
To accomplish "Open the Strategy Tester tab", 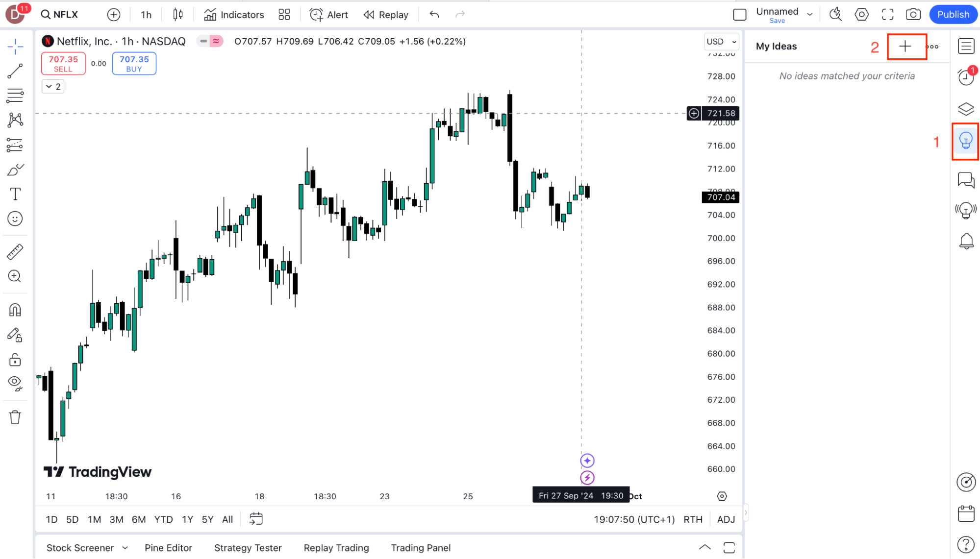I will pyautogui.click(x=248, y=548).
